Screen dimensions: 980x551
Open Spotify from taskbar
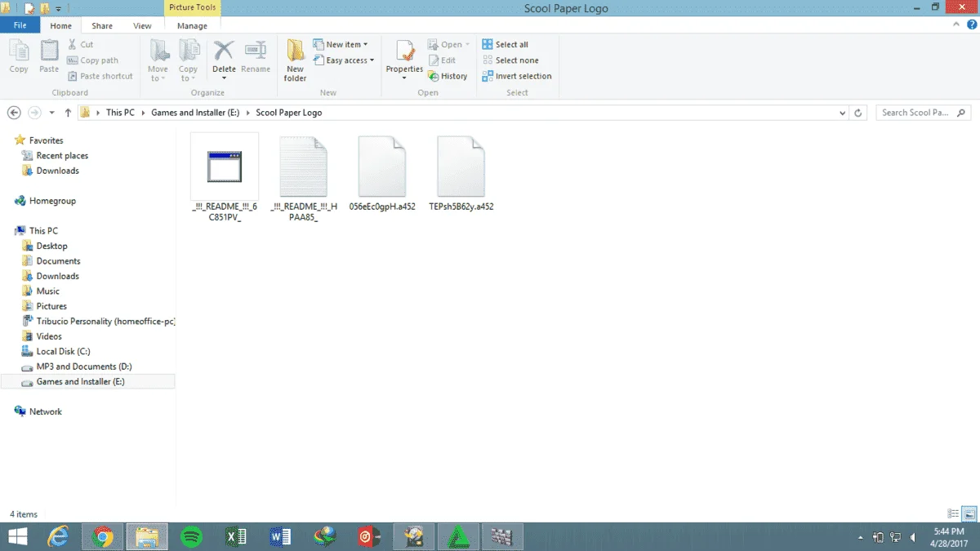click(x=191, y=536)
